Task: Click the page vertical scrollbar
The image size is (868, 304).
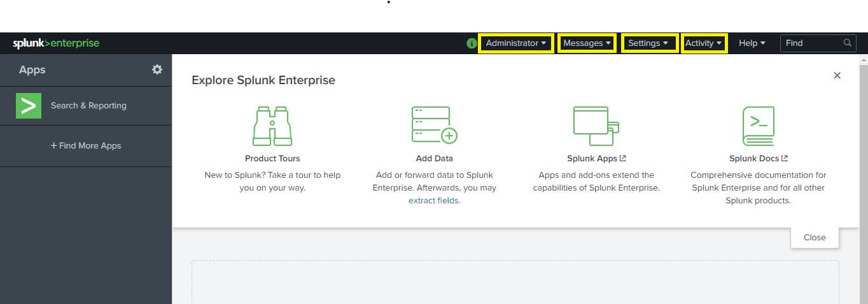Action: tap(863, 178)
